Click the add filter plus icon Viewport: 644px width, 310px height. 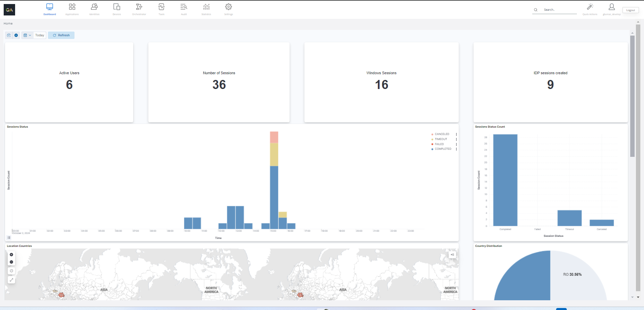point(16,35)
